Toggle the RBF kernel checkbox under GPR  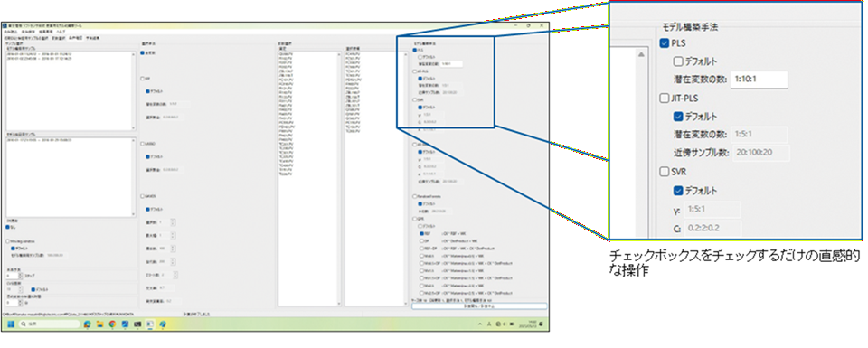click(422, 233)
